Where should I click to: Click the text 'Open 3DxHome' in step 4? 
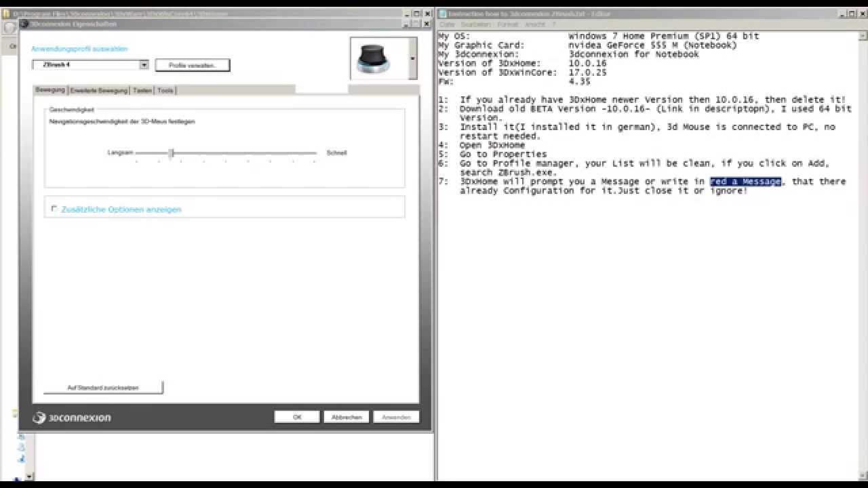tap(492, 145)
